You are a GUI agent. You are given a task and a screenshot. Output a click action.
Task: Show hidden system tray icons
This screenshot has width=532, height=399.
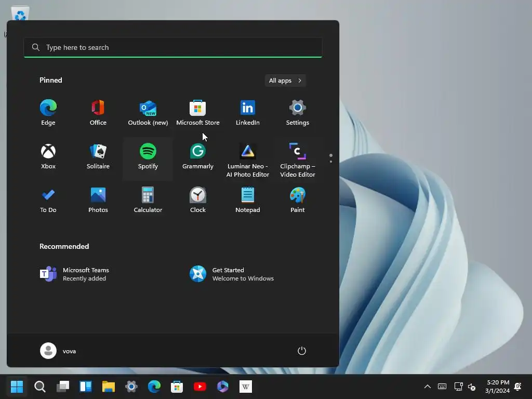428,387
